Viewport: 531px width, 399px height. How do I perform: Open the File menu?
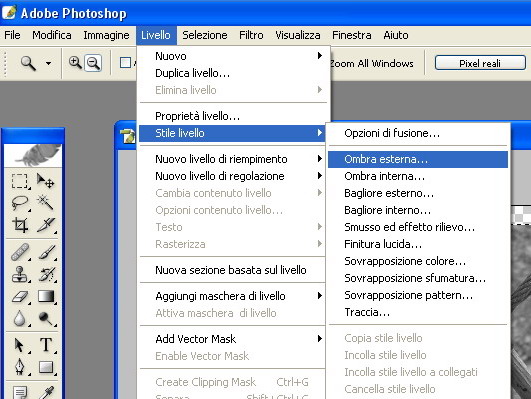12,35
